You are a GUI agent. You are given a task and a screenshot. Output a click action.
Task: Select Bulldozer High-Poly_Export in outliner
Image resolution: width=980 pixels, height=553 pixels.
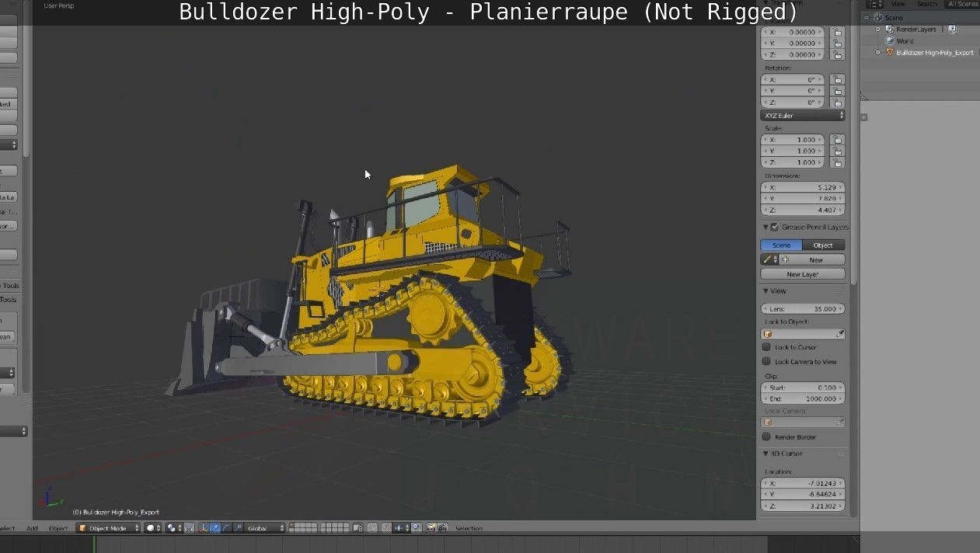pos(935,53)
